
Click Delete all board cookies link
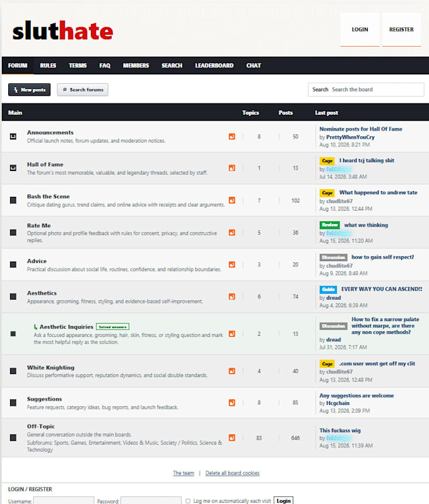[x=233, y=473]
